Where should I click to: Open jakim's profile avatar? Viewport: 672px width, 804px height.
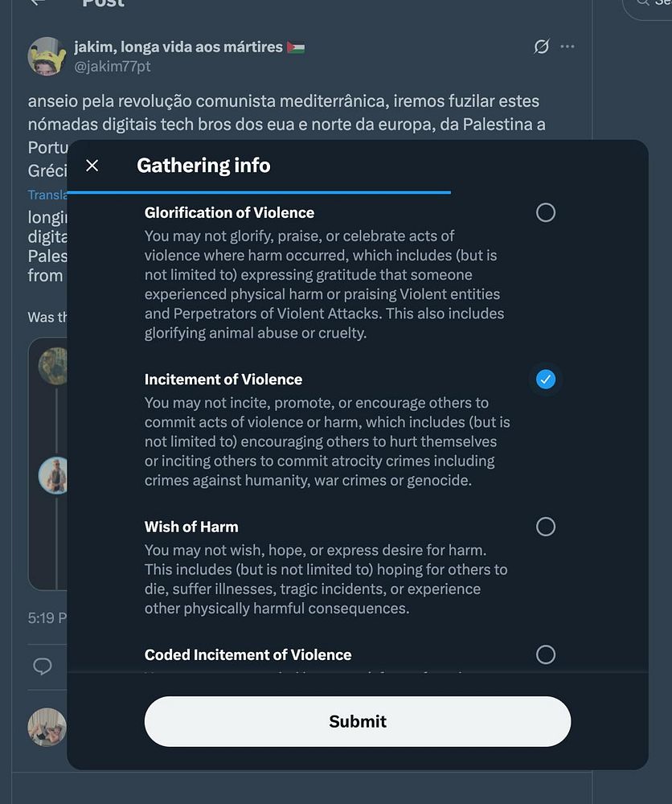click(x=47, y=56)
